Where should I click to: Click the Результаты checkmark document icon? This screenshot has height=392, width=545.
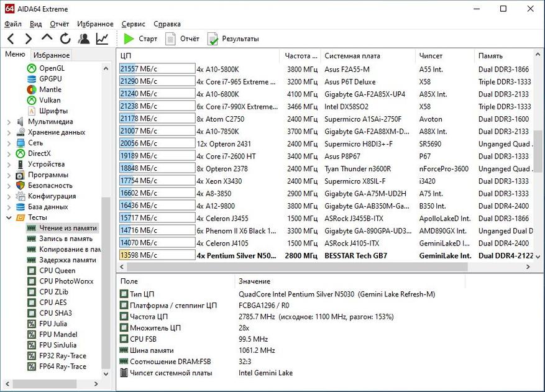(213, 39)
